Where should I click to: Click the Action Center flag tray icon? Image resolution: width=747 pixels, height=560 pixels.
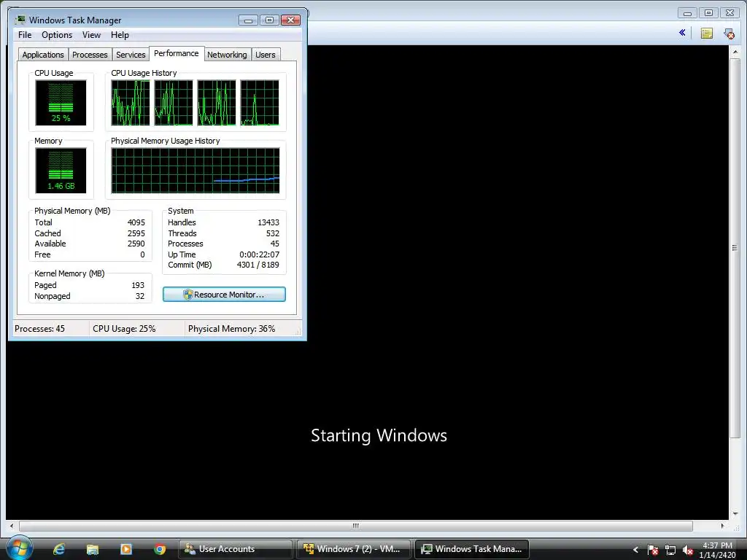coord(653,550)
